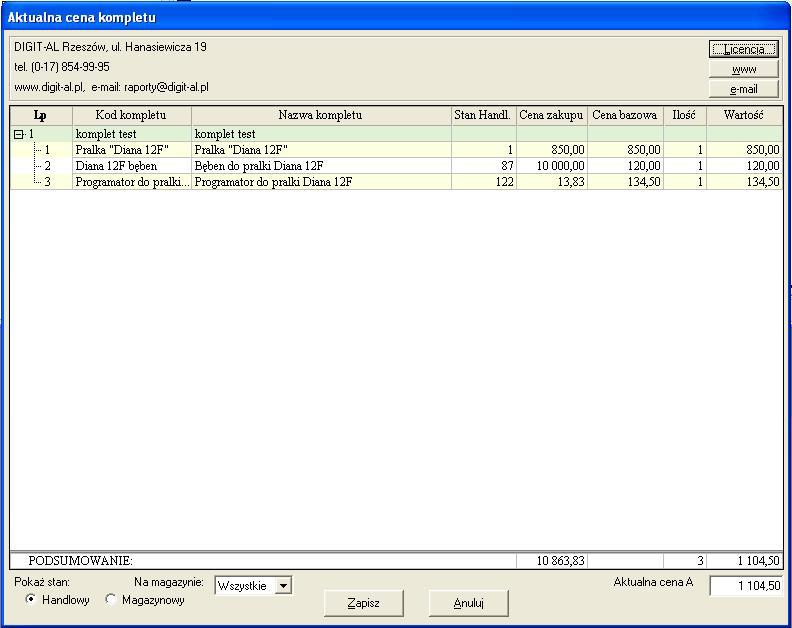Click the Cena zakupu column header
Viewport: 792px width, 628px height.
(552, 115)
